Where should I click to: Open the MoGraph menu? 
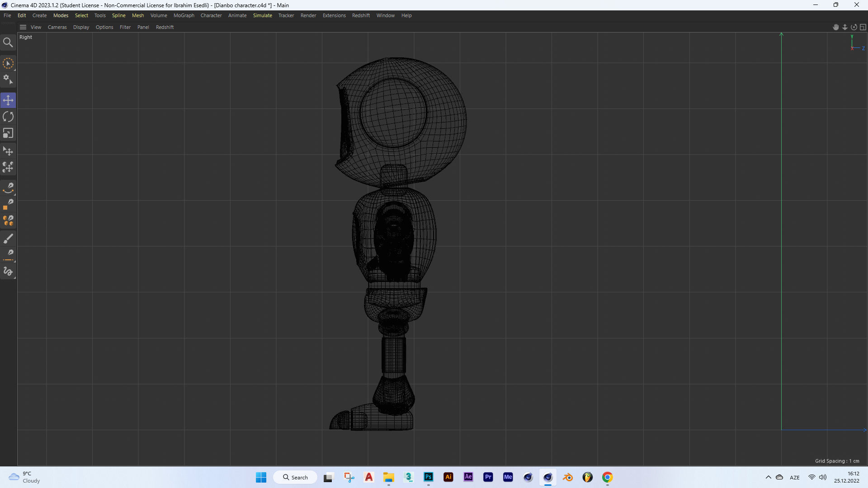click(x=184, y=15)
